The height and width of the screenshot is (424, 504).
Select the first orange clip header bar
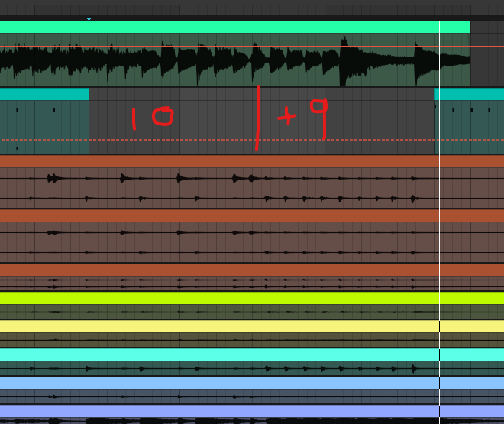click(x=229, y=161)
